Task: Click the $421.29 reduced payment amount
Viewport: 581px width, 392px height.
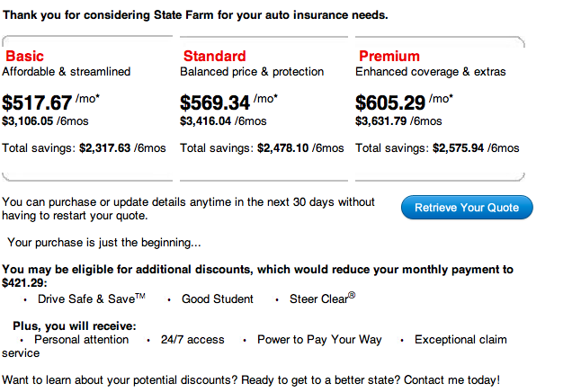Action: (24, 283)
